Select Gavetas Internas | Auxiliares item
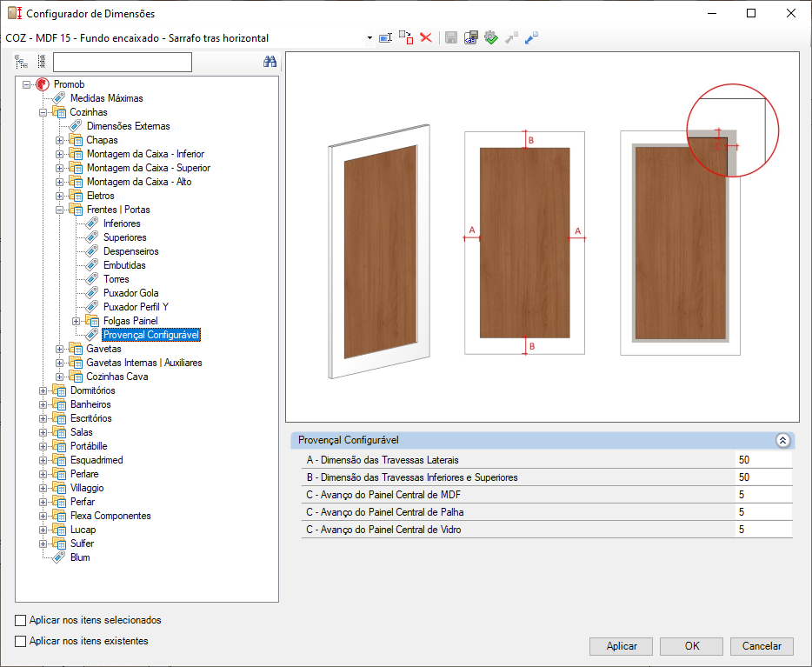Viewport: 812px width, 667px height. coord(144,363)
